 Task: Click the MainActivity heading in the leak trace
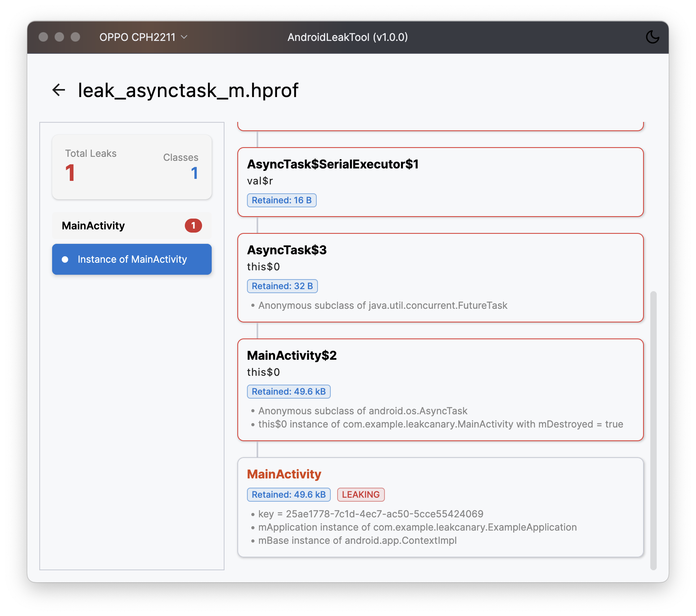[x=283, y=474]
